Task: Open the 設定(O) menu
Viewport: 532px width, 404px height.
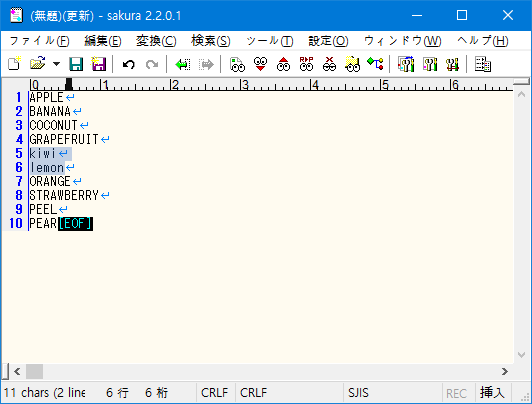Action: click(328, 41)
